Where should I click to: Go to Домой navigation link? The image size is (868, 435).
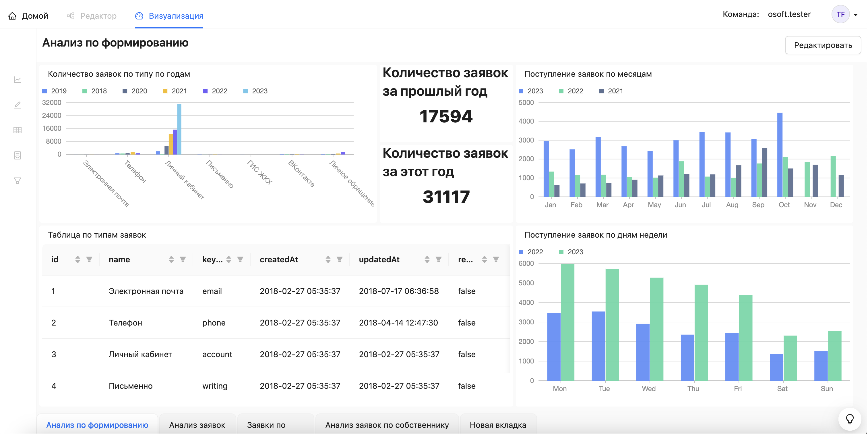coord(28,16)
